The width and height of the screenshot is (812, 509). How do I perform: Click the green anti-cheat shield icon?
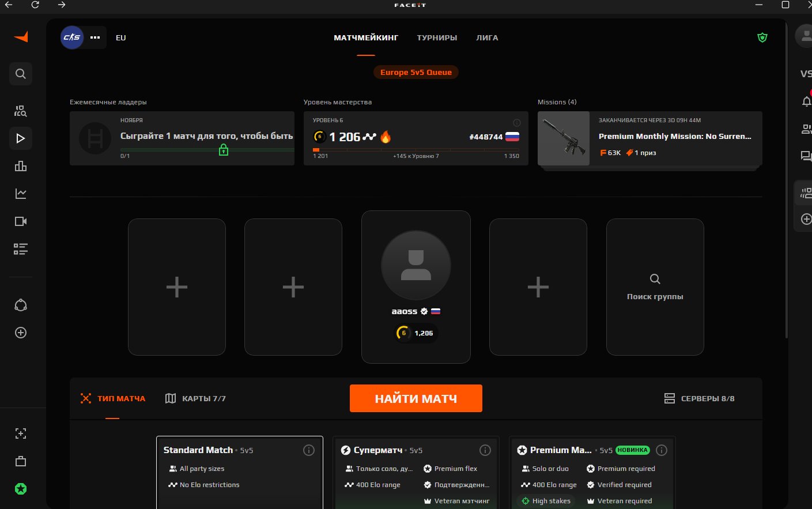click(x=762, y=37)
